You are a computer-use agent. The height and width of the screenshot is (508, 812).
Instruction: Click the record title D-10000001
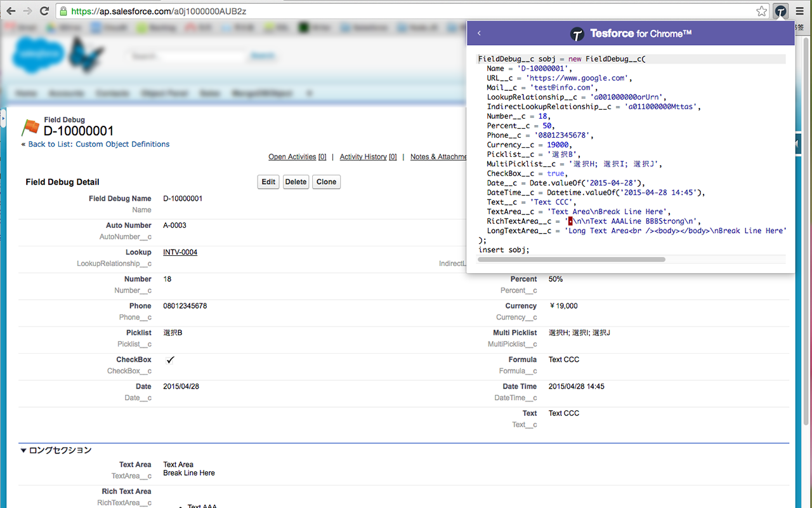pos(79,131)
